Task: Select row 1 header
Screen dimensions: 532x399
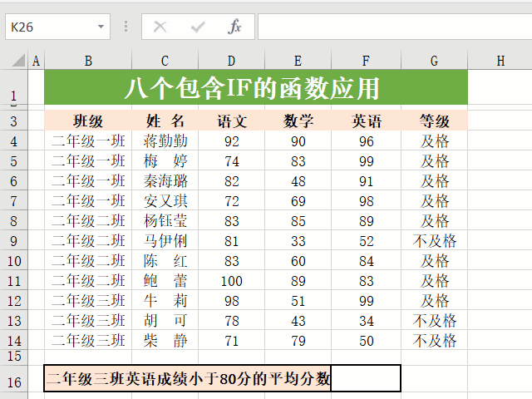Action: pyautogui.click(x=13, y=87)
